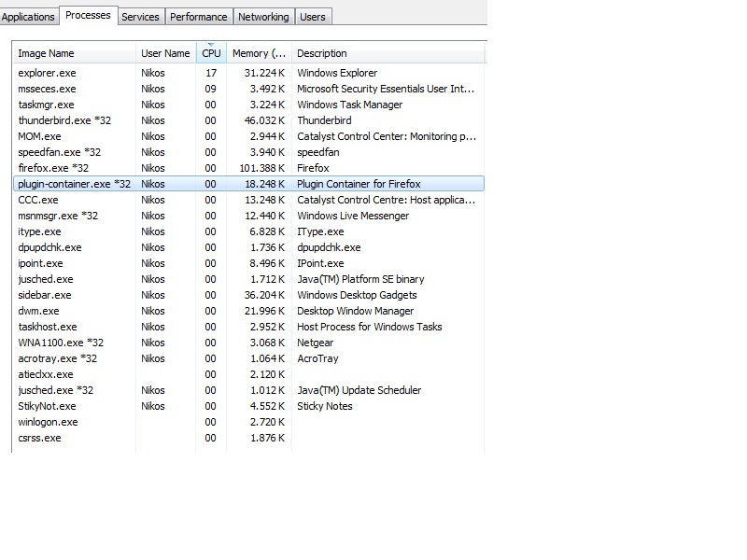Click the Microsoft Security Essentials description
Viewport: 747px width, 560px height.
(386, 89)
